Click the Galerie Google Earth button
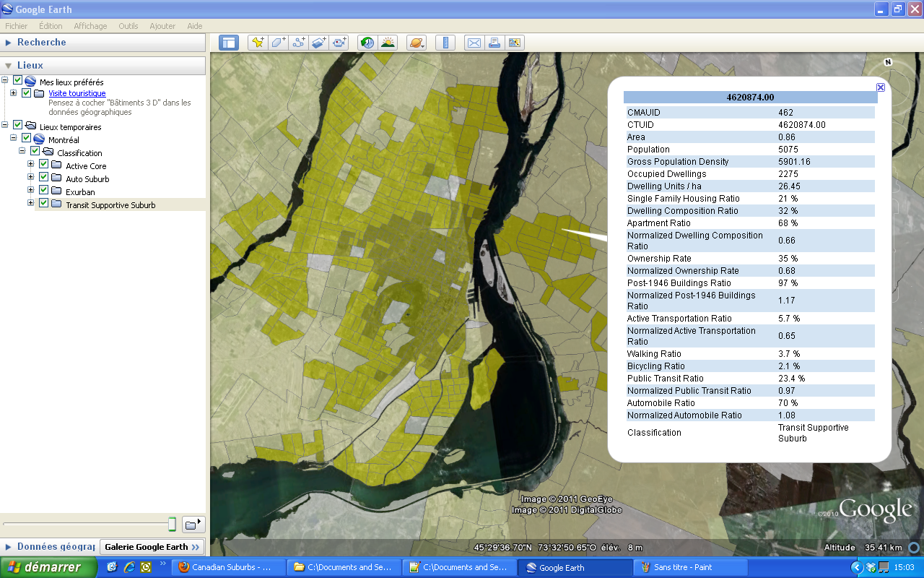 coord(152,547)
